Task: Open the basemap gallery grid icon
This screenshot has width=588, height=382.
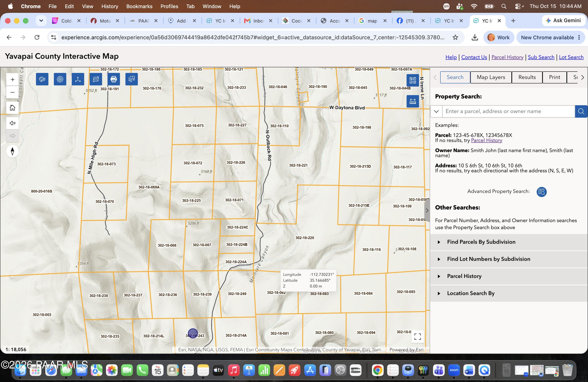Action: pyautogui.click(x=413, y=80)
